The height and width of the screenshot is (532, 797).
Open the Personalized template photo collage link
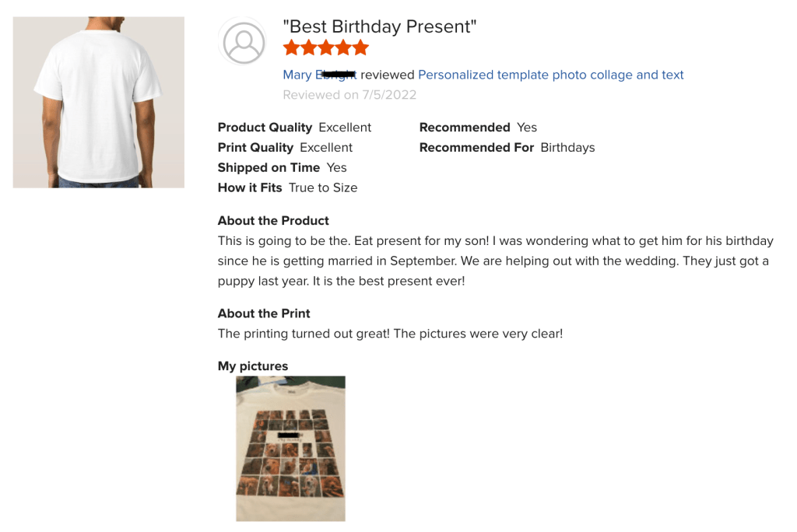pos(550,75)
